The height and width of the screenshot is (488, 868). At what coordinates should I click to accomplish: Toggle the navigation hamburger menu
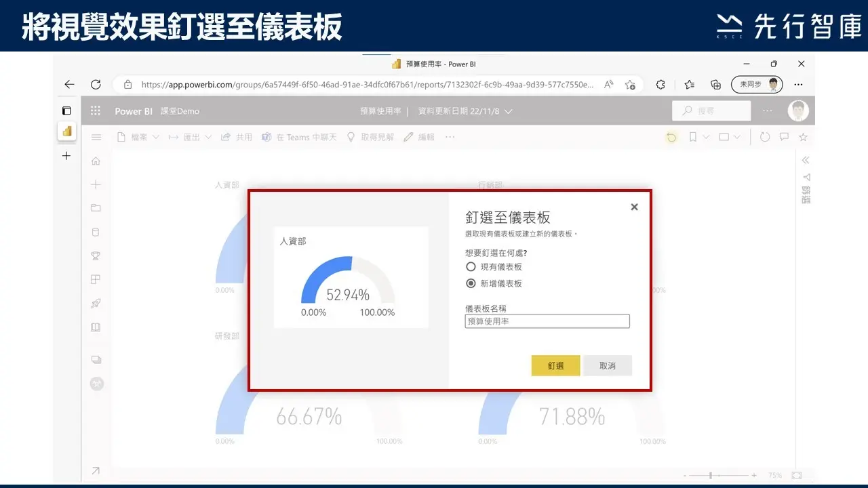point(96,137)
